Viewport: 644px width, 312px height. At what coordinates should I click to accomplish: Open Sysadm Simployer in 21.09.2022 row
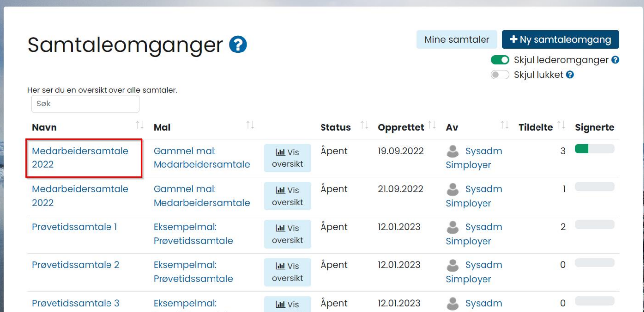(x=474, y=196)
